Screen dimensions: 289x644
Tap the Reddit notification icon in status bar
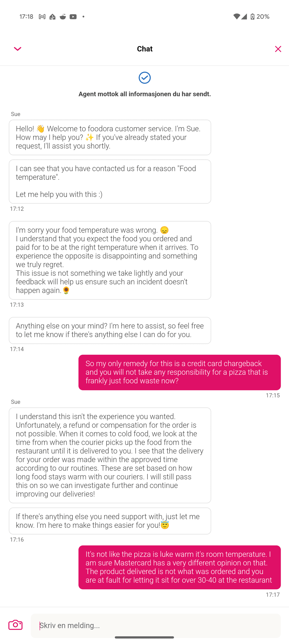click(63, 17)
